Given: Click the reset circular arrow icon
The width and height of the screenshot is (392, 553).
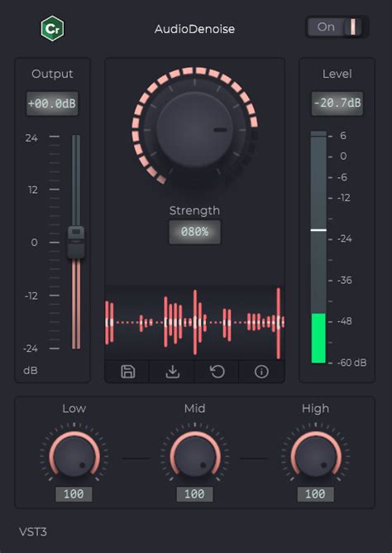Looking at the screenshot, I should click(x=217, y=372).
